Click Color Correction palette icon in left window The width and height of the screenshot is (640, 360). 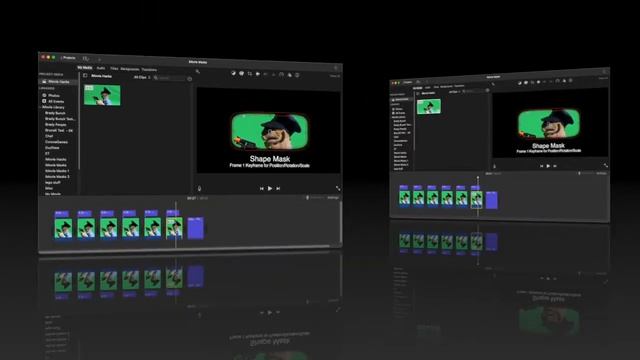point(242,73)
